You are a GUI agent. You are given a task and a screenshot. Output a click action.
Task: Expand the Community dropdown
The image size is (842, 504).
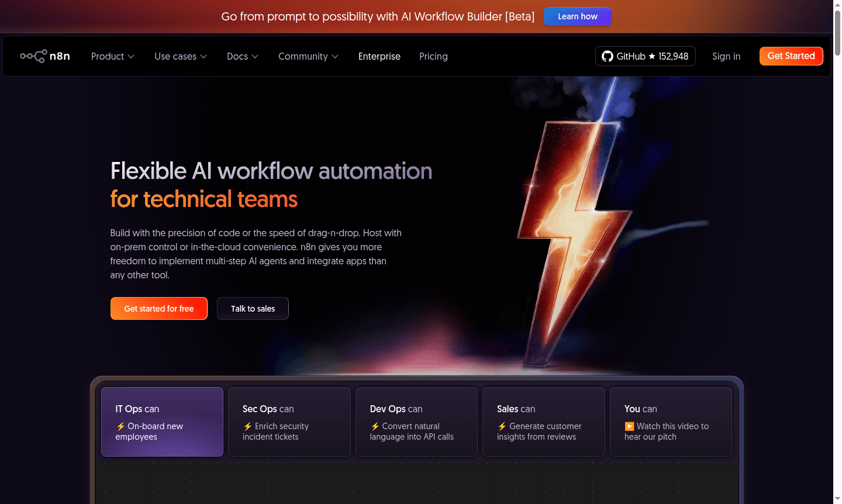click(308, 56)
